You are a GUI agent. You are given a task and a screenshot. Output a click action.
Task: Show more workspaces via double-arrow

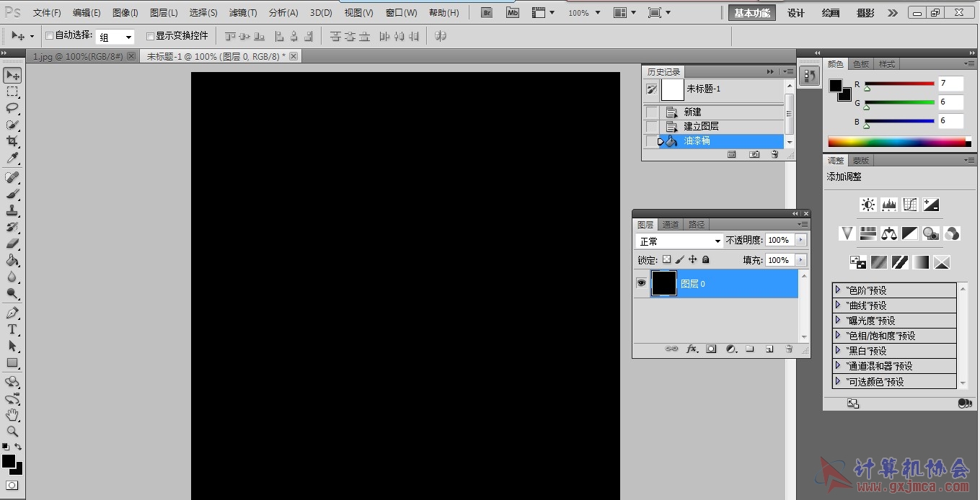[893, 13]
